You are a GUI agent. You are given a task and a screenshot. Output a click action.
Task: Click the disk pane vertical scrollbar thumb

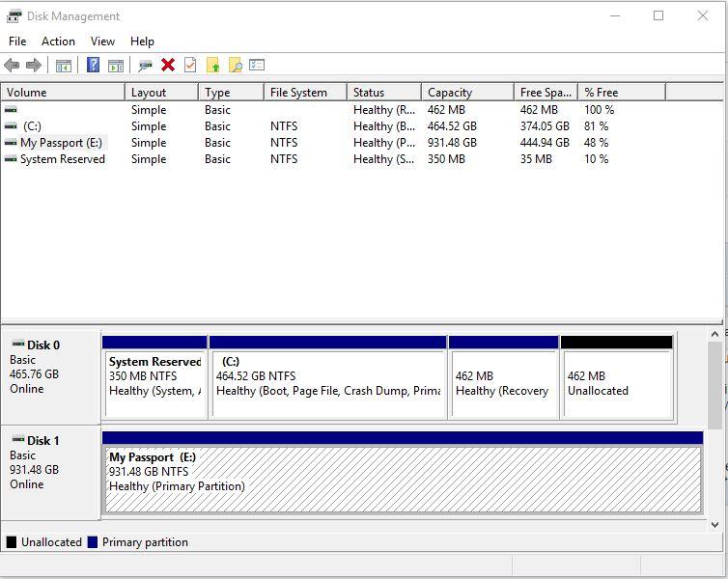pyautogui.click(x=715, y=386)
